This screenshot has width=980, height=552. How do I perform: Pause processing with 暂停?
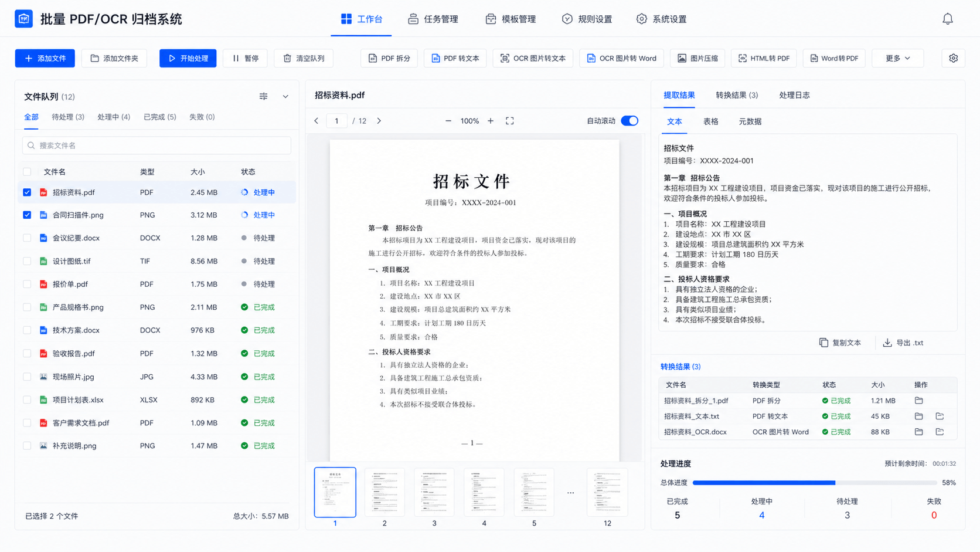click(245, 58)
